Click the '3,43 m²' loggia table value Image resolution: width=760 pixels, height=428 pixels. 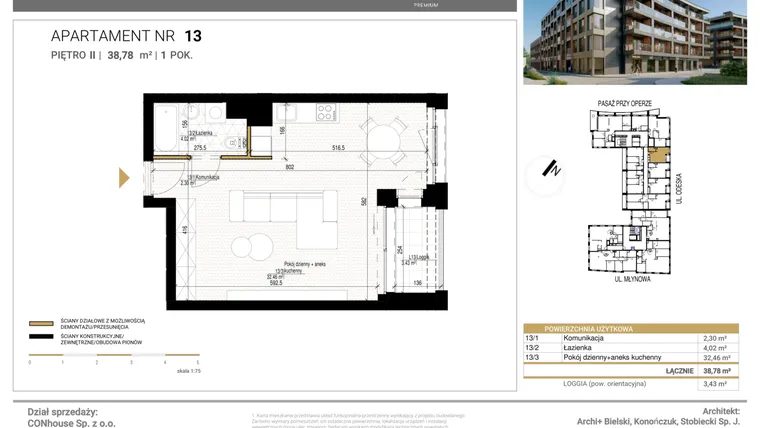(x=715, y=384)
